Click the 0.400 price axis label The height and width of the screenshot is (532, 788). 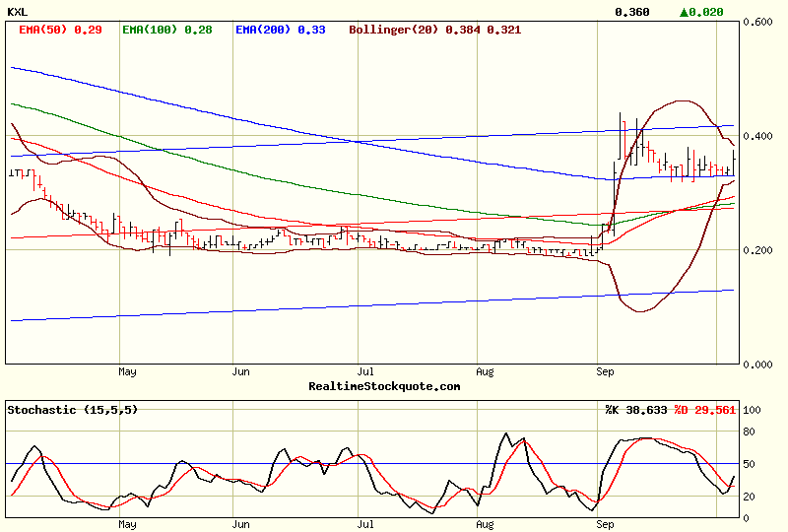(x=757, y=136)
